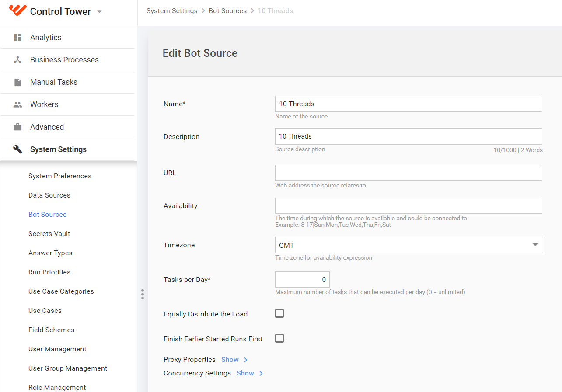562x392 pixels.
Task: Click the Edit Bot Source heading
Action: click(x=200, y=53)
